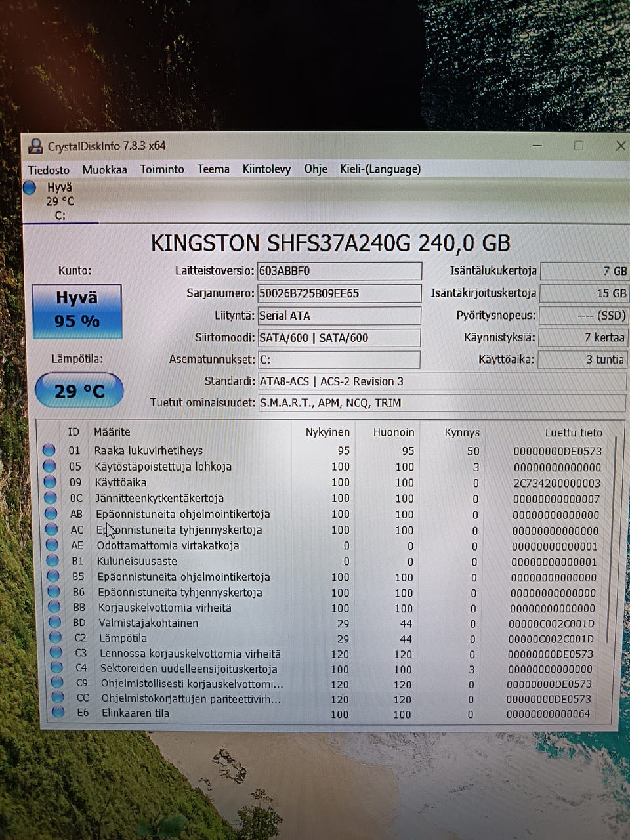The image size is (630, 840).
Task: Click the CrystalDiskInfo title bar app icon
Action: [35, 146]
